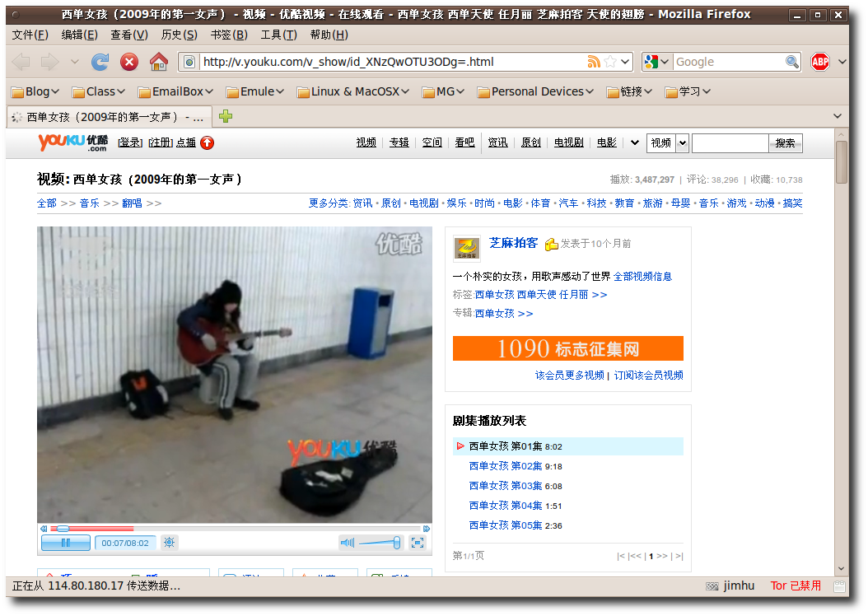Click the 全部视频信息 link
This screenshot has width=868, height=616.
(642, 277)
